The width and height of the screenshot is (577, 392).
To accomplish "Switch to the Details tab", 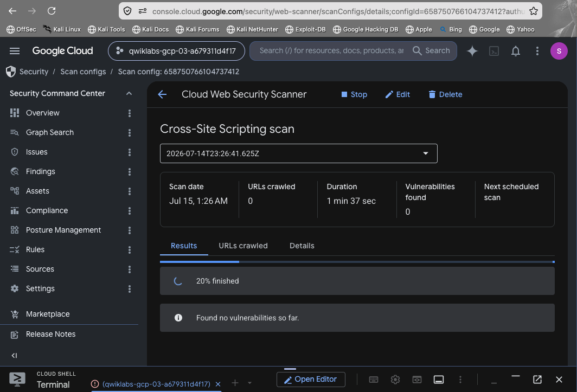I will (302, 246).
